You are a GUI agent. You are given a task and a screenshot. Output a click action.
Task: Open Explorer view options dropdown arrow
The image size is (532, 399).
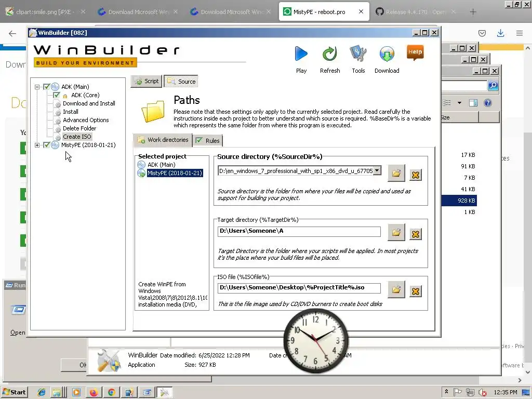pos(459,103)
